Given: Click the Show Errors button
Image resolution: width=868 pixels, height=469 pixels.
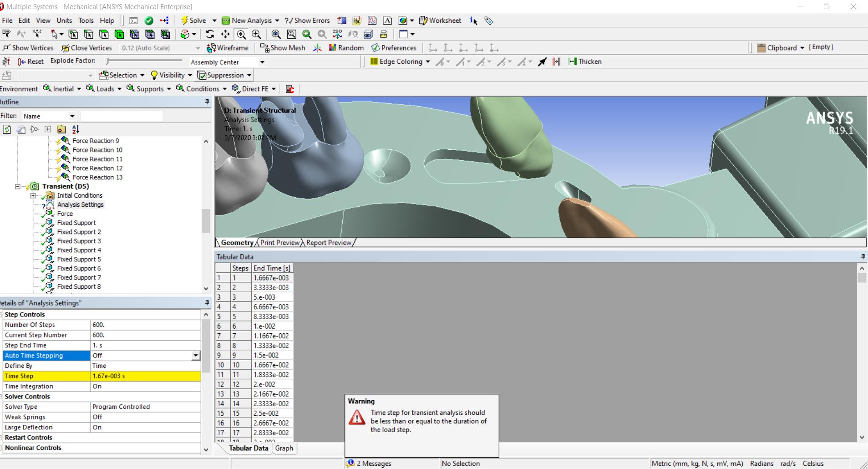Looking at the screenshot, I should click(307, 20).
